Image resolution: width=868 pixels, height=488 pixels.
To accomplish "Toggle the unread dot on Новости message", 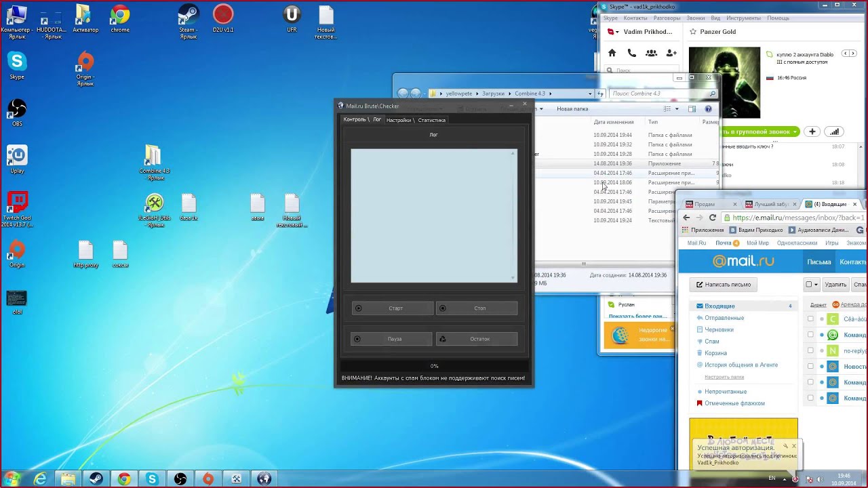I will point(821,367).
